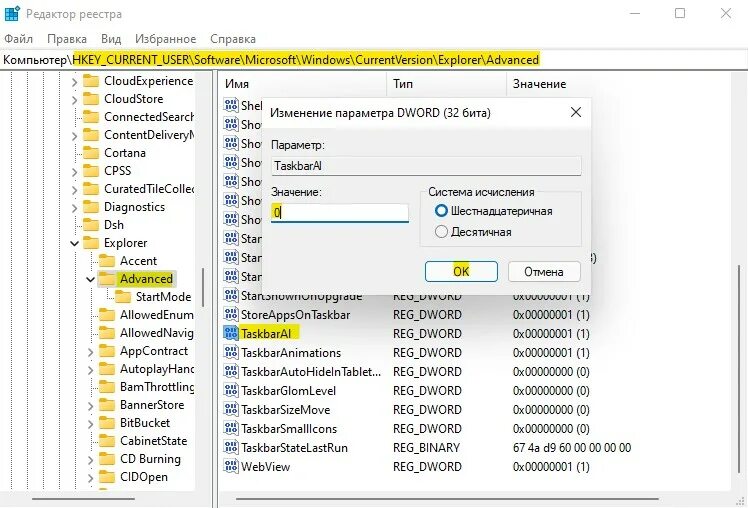This screenshot has height=508, width=748.
Task: Click the TaskbarSmallIcons value icon
Action: tap(231, 428)
